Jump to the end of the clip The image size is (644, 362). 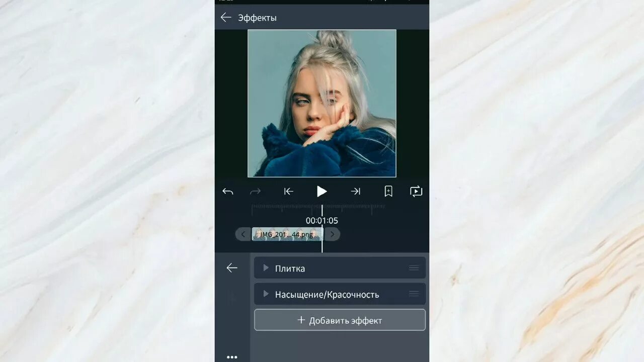[356, 192]
